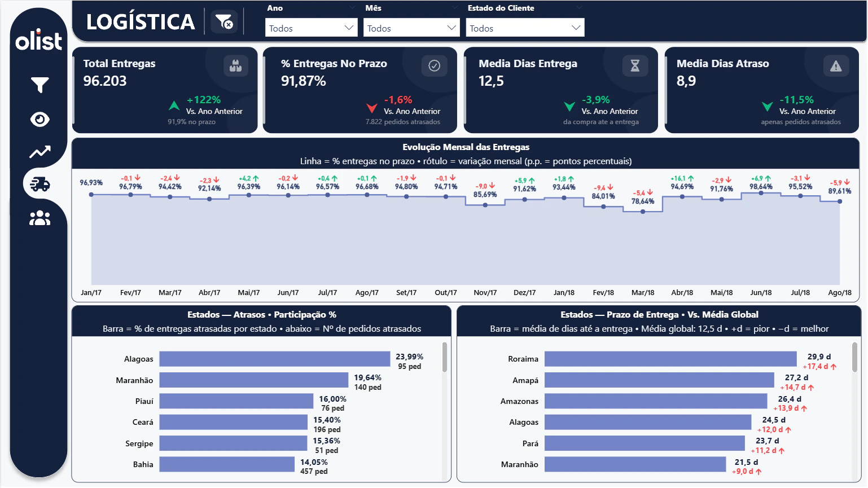This screenshot has height=488, width=868.
Task: Click the red down arrow beside -1,6%
Action: (371, 108)
